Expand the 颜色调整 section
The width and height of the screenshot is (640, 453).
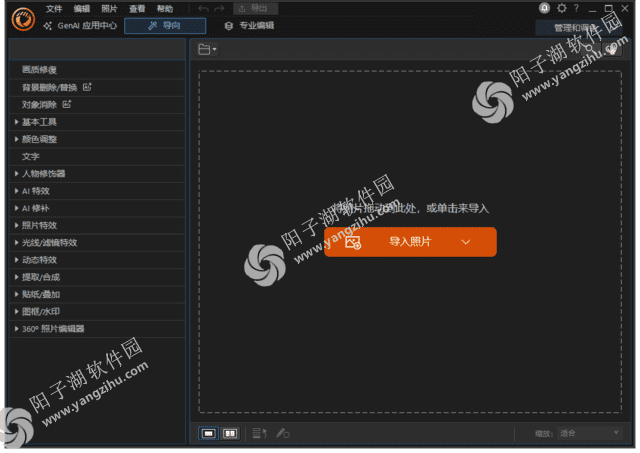pyautogui.click(x=97, y=139)
